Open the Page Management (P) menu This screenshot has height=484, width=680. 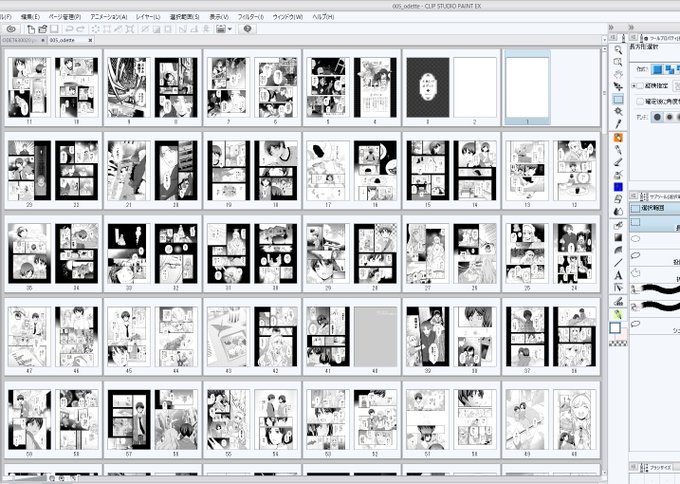tap(65, 17)
